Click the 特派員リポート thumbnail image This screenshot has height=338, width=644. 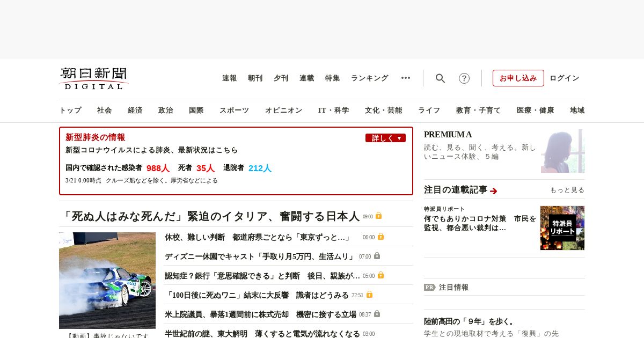562,228
